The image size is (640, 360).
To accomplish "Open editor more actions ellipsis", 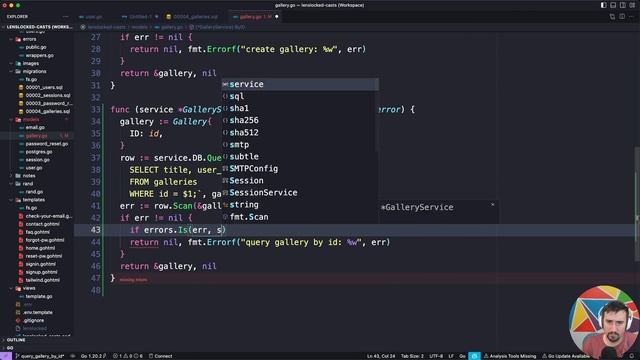I will [631, 17].
